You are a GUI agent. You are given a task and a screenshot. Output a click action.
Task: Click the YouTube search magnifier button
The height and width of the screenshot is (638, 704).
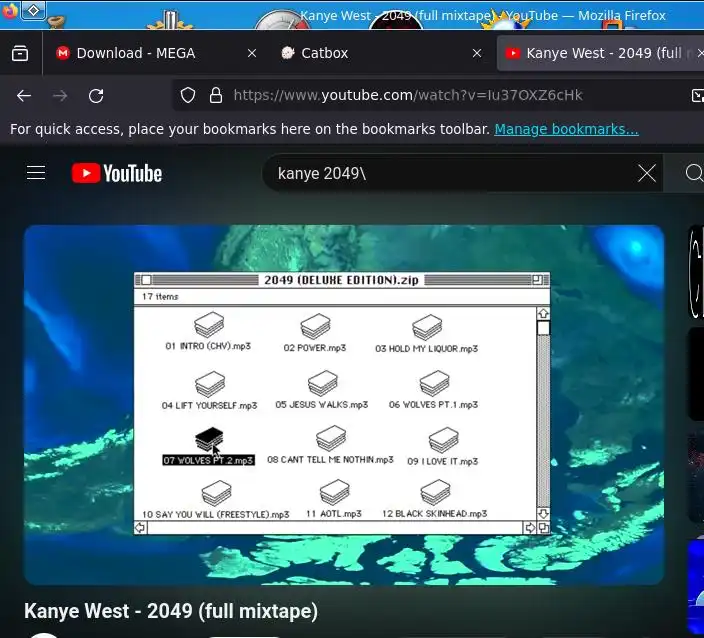694,173
